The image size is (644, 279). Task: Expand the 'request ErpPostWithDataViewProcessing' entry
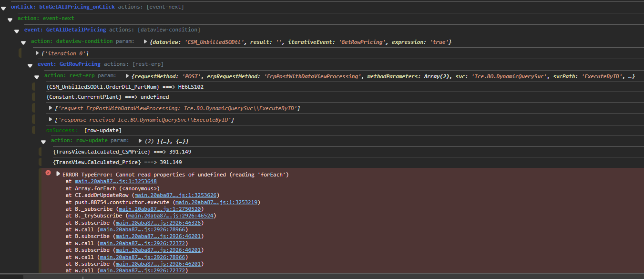coord(51,108)
